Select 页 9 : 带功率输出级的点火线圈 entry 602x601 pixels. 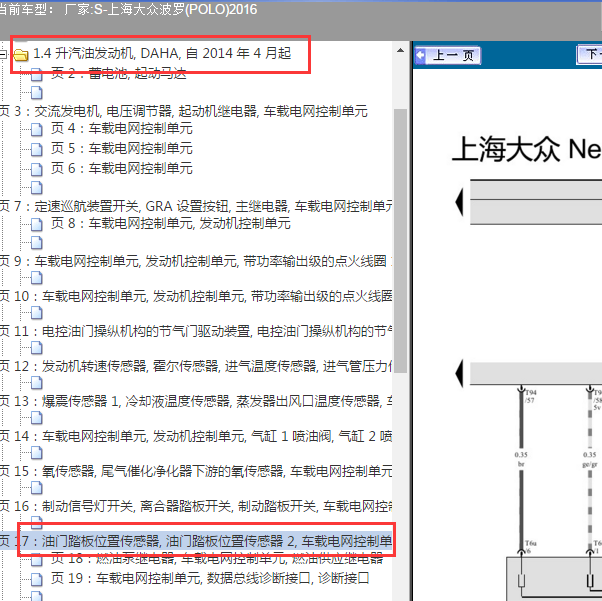(196, 261)
